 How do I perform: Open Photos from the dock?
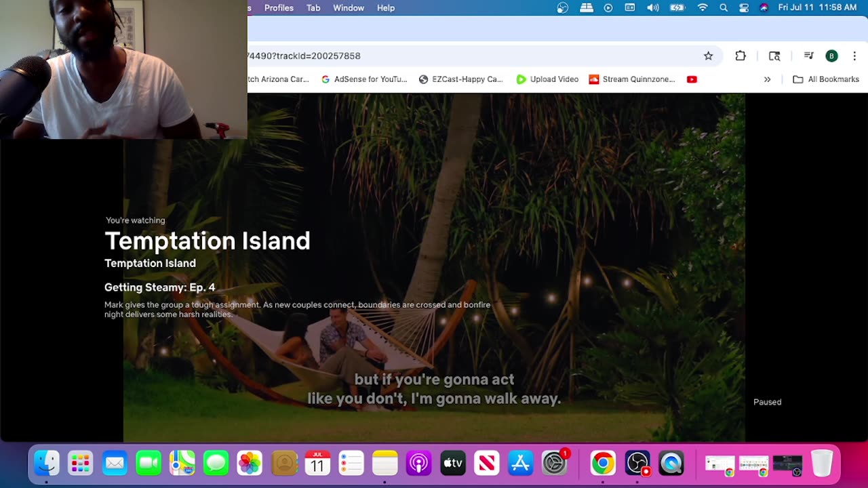(250, 464)
